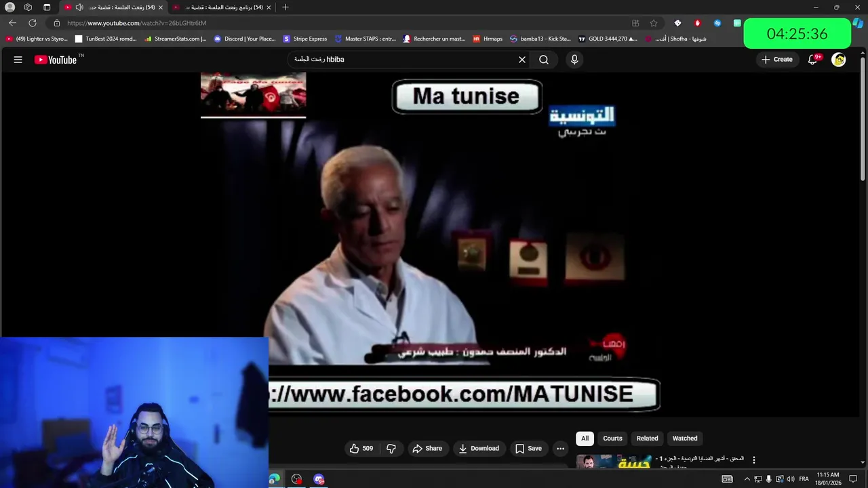Toggle the vertical tabs icon
This screenshot has width=868, height=488.
click(x=47, y=7)
